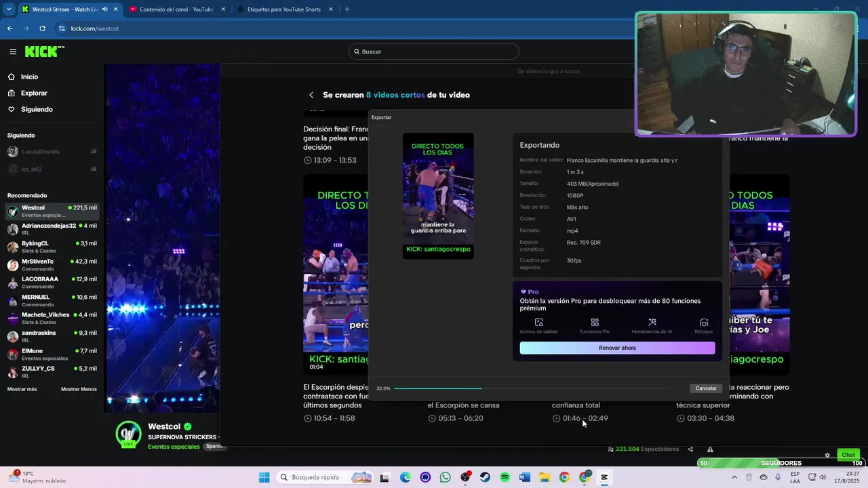
Task: Go forward in the browser
Action: click(x=26, y=28)
